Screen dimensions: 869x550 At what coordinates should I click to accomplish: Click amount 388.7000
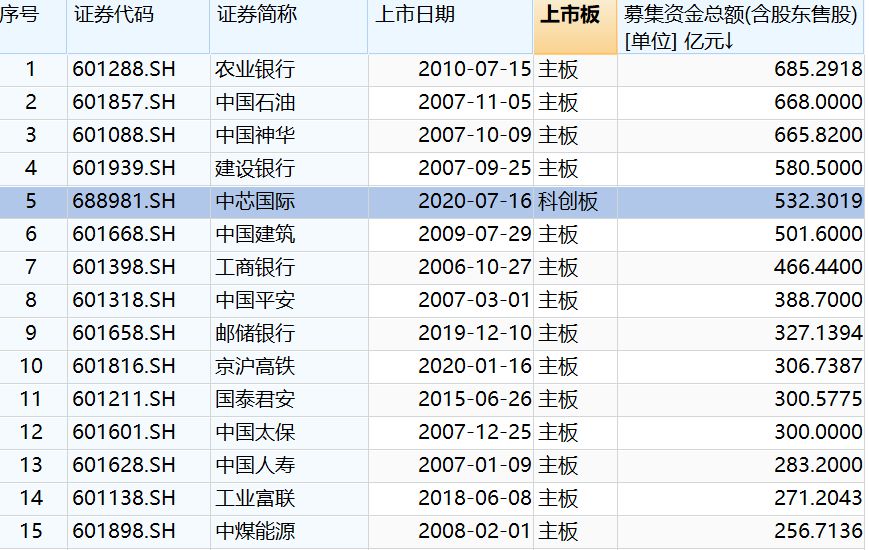point(740,301)
